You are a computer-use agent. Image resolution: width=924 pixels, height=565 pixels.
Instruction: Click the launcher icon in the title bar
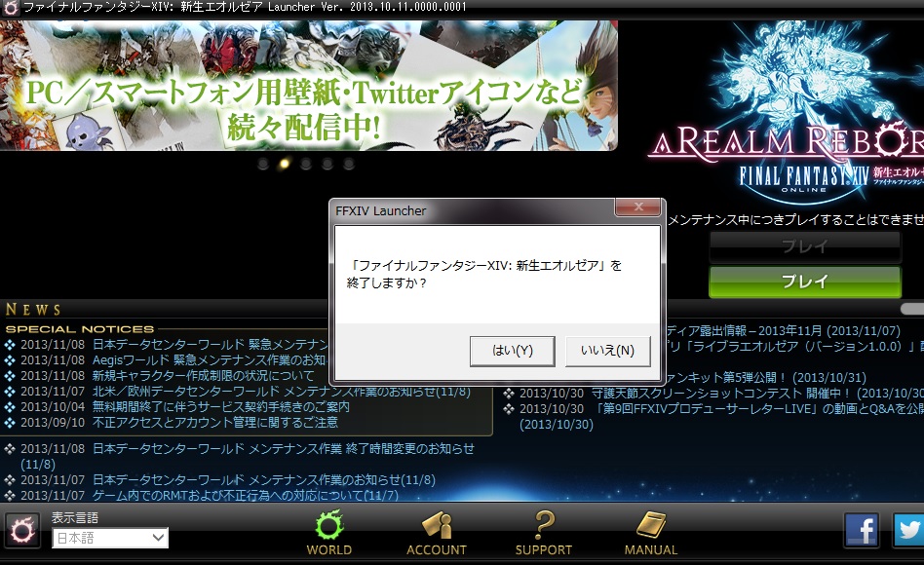[10, 8]
